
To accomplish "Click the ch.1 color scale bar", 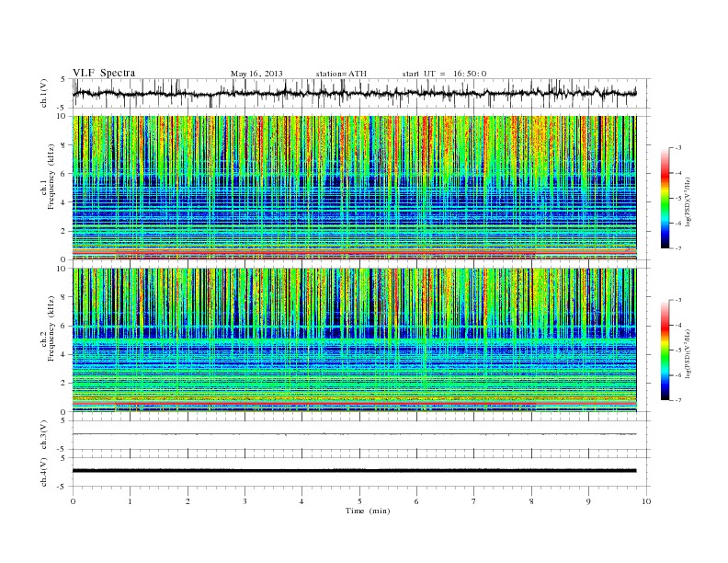I will pyautogui.click(x=665, y=198).
